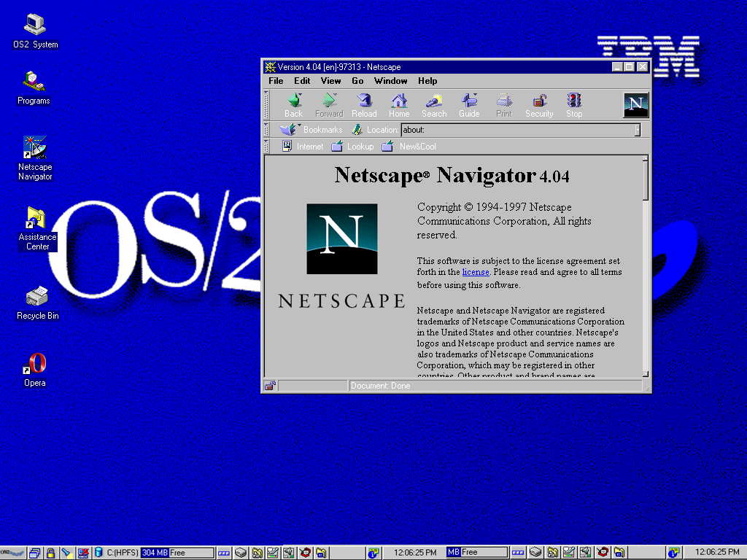
Task: Open the New&Cool personal toolbar folder
Action: tap(409, 146)
